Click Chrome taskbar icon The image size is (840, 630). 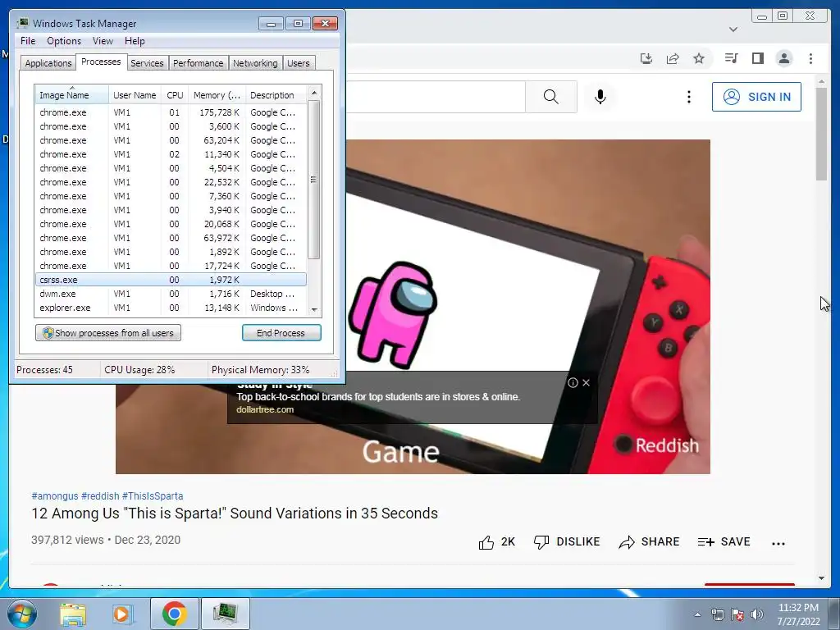click(x=175, y=614)
